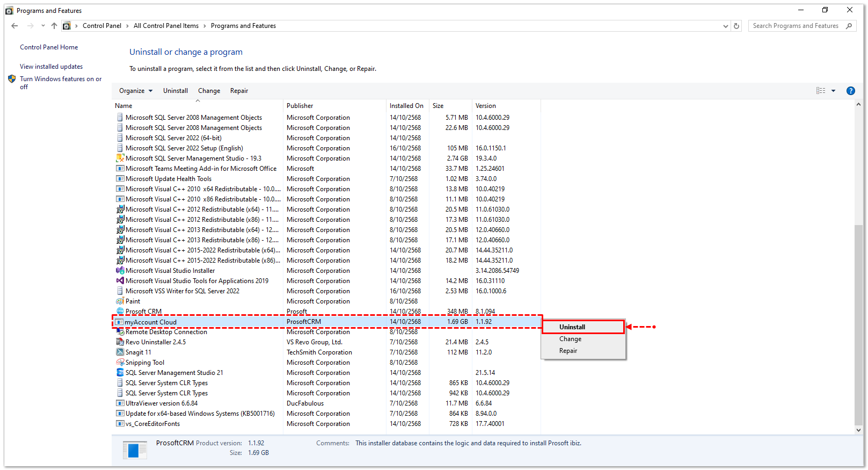The width and height of the screenshot is (868, 470).
Task: Click the vertical scrollbar thumb
Action: point(858,322)
